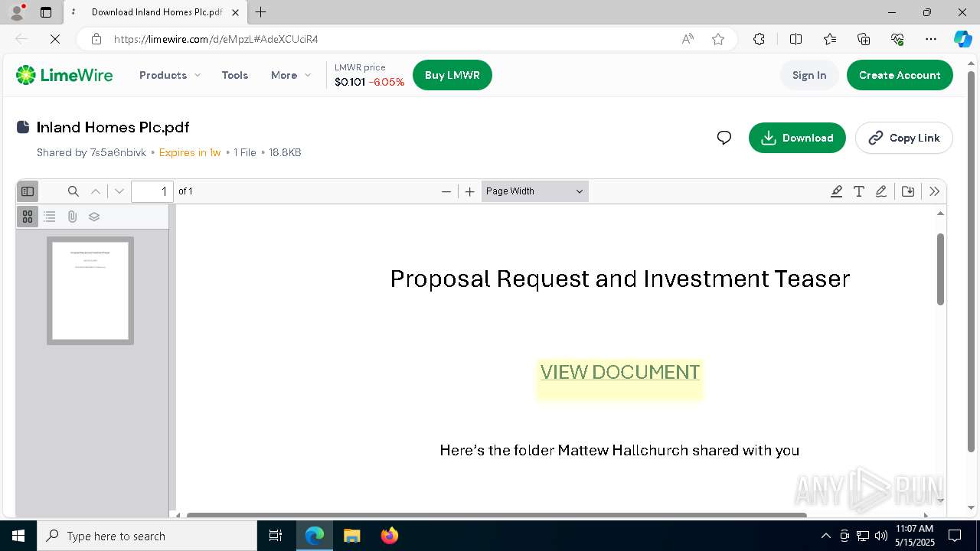Click the green Download button
980x551 pixels.
pyautogui.click(x=797, y=138)
